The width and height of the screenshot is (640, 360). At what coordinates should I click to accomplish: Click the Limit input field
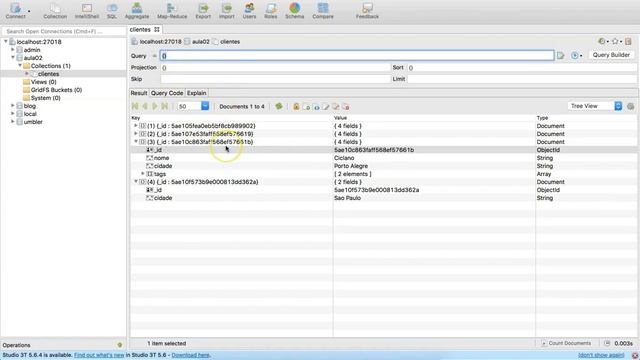(x=522, y=79)
